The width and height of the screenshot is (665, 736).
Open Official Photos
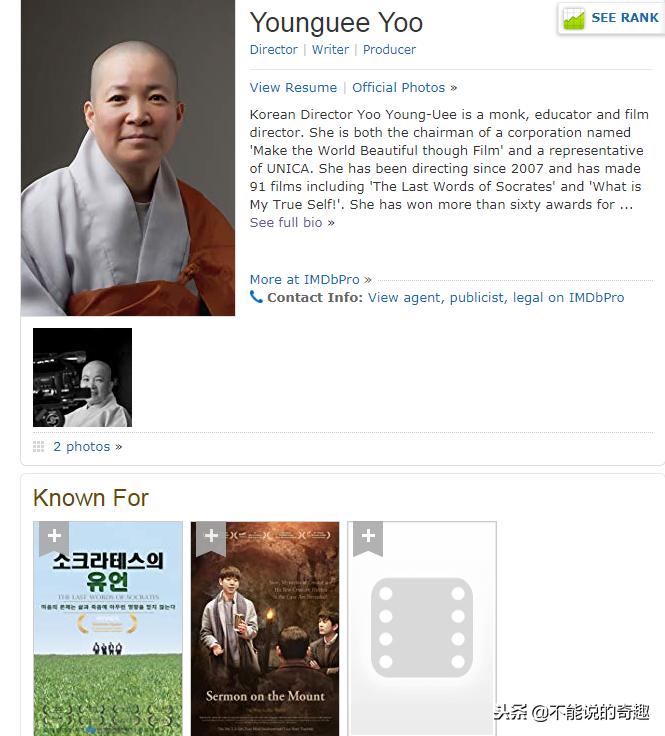point(398,88)
